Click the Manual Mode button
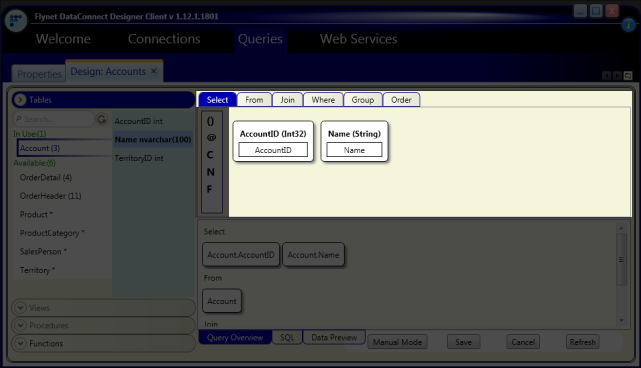641x368 pixels. pyautogui.click(x=397, y=342)
